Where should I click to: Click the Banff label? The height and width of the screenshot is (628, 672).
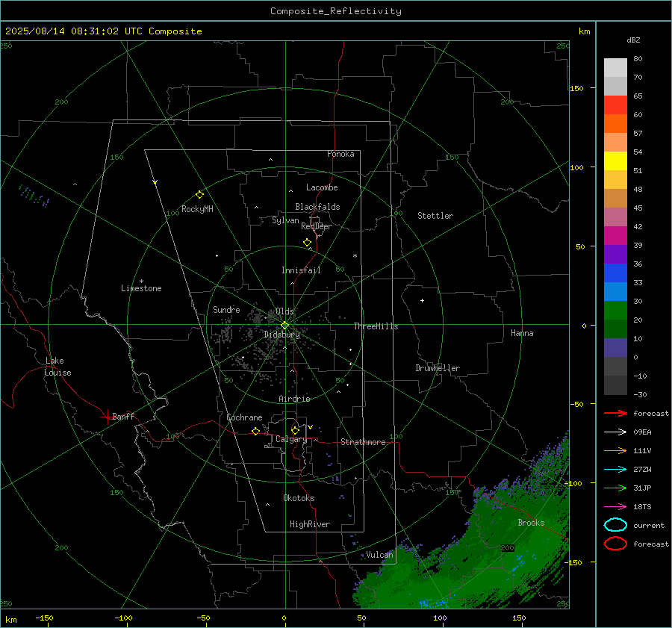[x=123, y=416]
